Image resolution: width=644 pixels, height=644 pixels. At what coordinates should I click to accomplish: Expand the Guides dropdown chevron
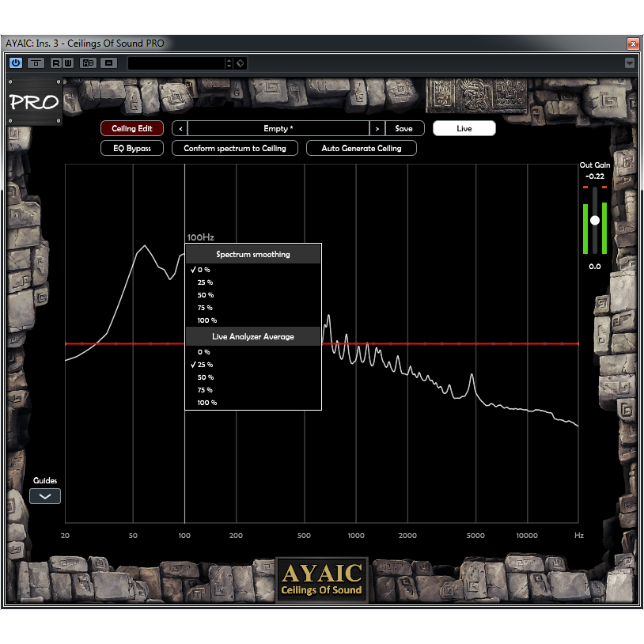(x=45, y=497)
